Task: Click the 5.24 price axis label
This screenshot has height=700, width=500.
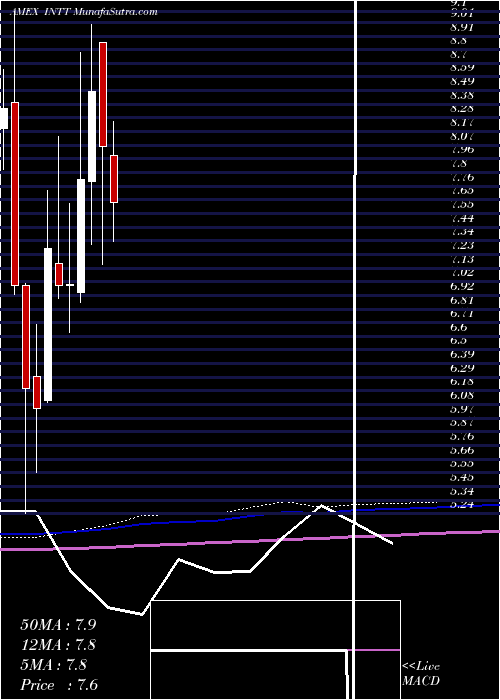Action: click(462, 505)
